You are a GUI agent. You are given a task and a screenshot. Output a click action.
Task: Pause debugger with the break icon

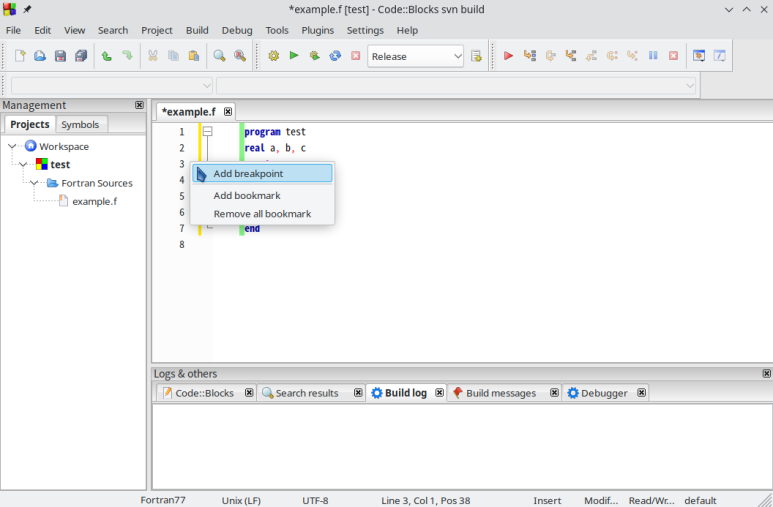pyautogui.click(x=653, y=56)
